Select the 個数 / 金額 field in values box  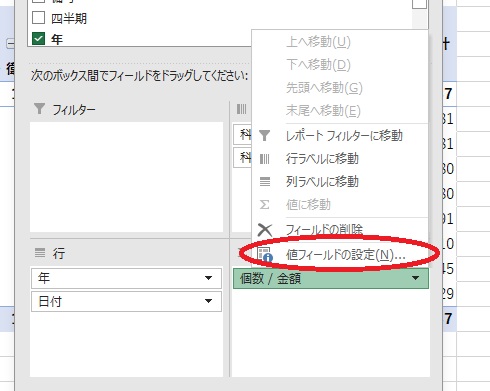pos(331,278)
